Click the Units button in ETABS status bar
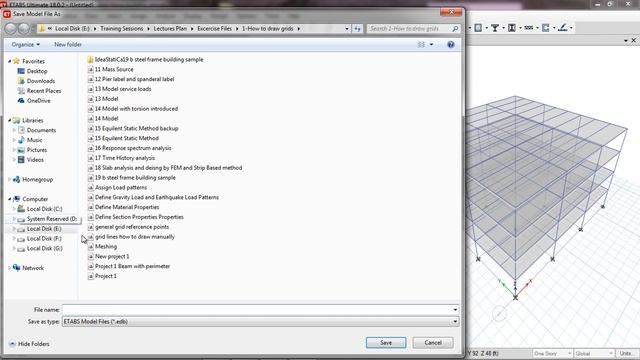The image size is (640, 360). pyautogui.click(x=625, y=353)
